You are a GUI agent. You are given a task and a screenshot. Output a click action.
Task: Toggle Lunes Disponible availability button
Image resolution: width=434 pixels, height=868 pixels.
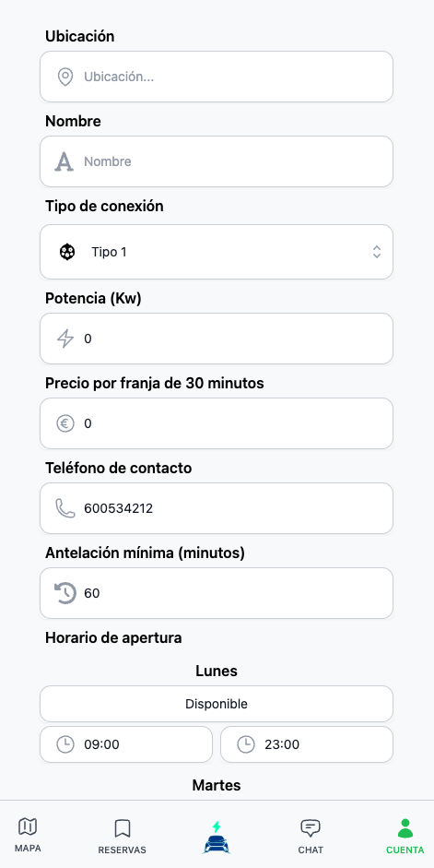[217, 704]
